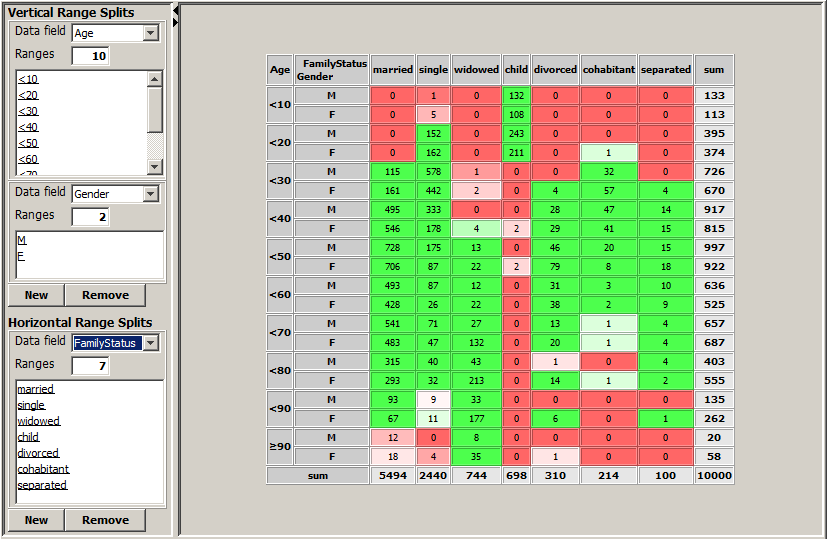
Task: Select the M gender range link
Action: pyautogui.click(x=21, y=240)
